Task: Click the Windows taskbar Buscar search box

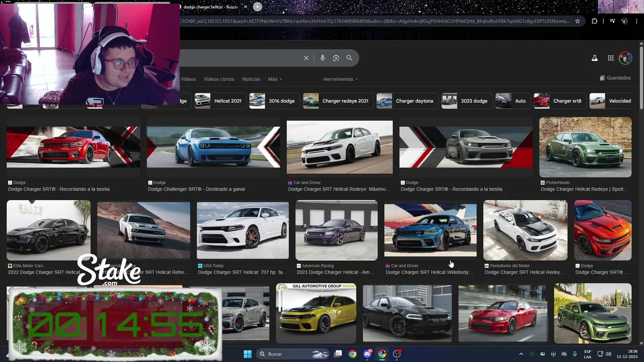Action: (292, 354)
